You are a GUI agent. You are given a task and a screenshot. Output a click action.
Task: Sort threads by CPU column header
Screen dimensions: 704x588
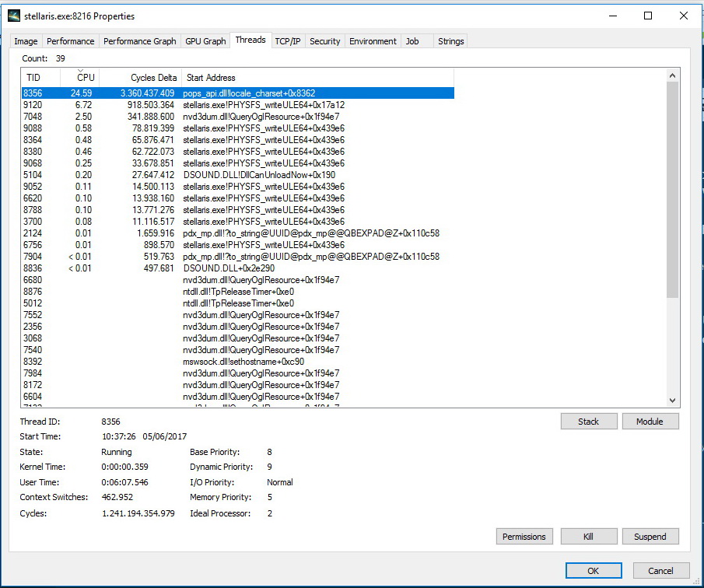click(80, 78)
